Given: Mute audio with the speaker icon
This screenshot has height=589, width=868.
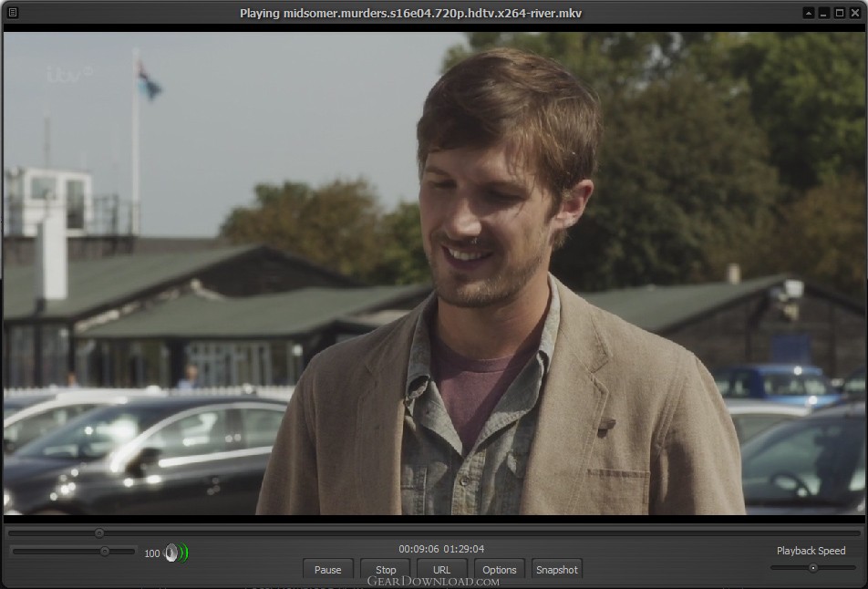Looking at the screenshot, I should coord(177,553).
